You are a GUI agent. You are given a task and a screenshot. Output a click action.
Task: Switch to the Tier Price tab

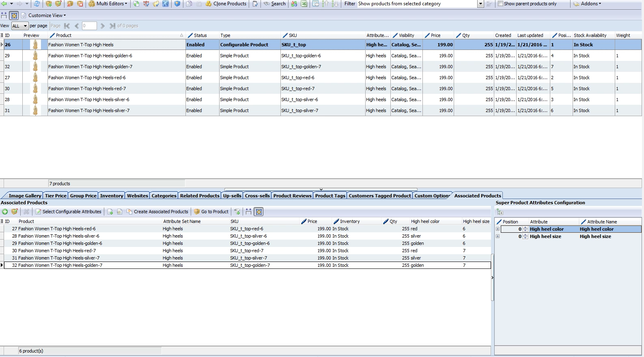tap(56, 196)
